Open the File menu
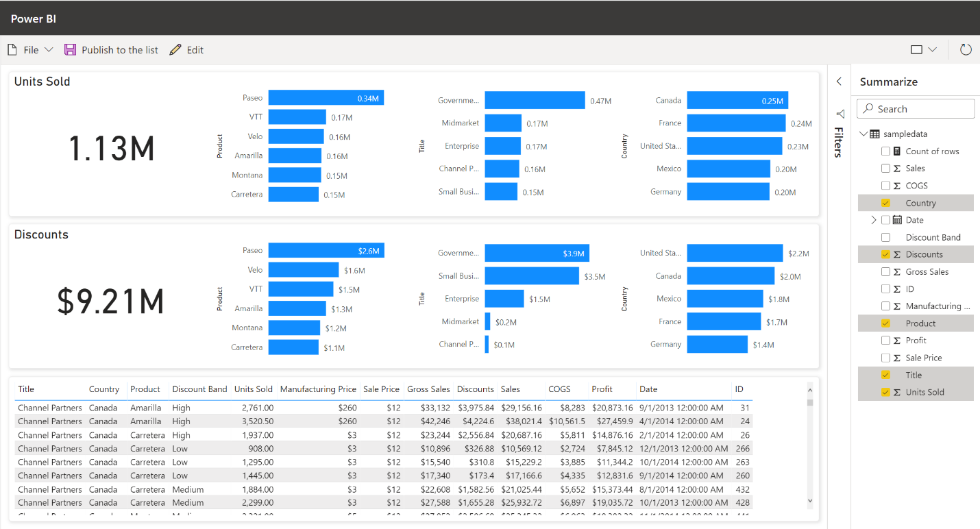The width and height of the screenshot is (980, 529). coord(30,50)
